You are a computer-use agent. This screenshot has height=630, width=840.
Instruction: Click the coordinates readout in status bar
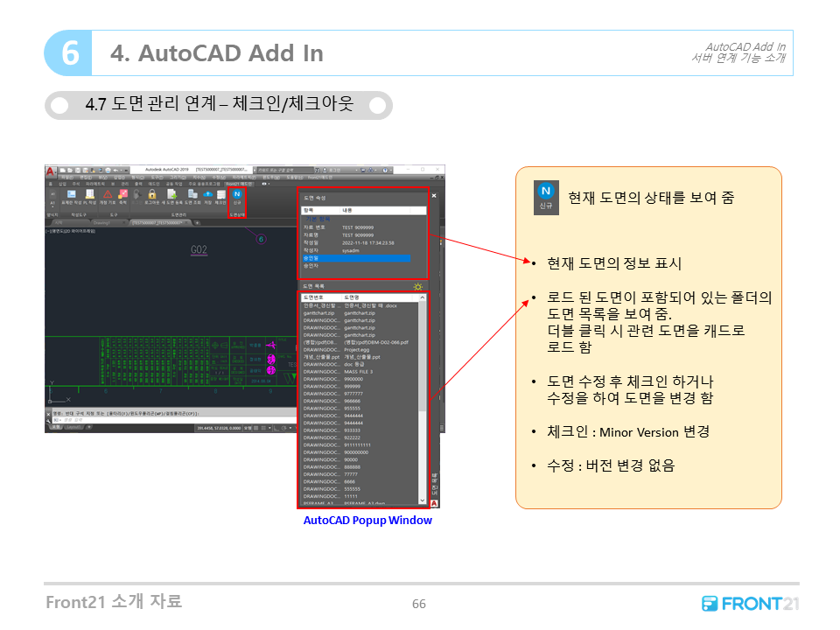(x=219, y=428)
